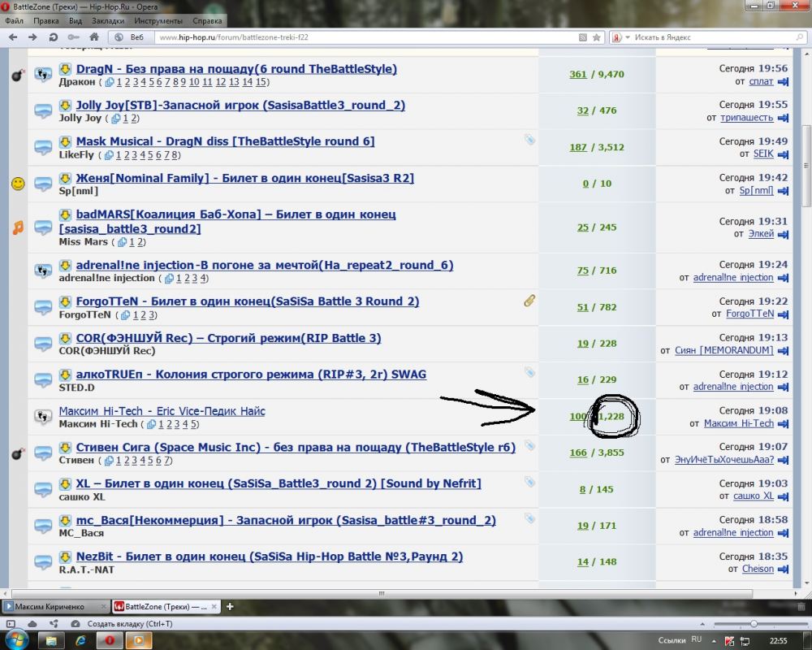Open Opera from the Windows taskbar

[x=106, y=640]
